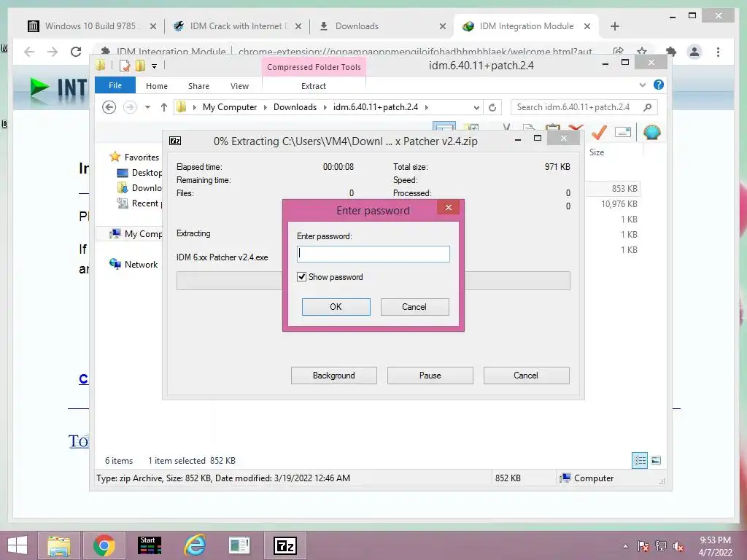747x560 pixels.
Task: Click the Size column header
Action: (597, 152)
